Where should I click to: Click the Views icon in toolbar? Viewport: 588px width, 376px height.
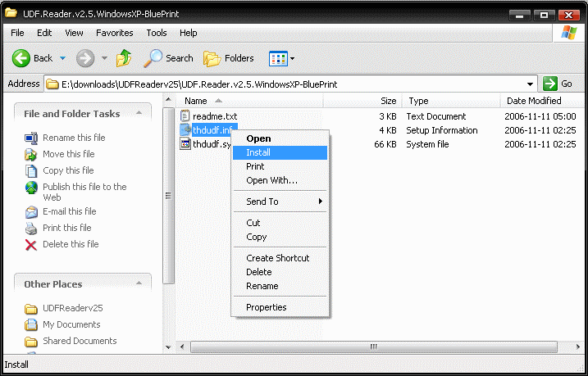278,58
